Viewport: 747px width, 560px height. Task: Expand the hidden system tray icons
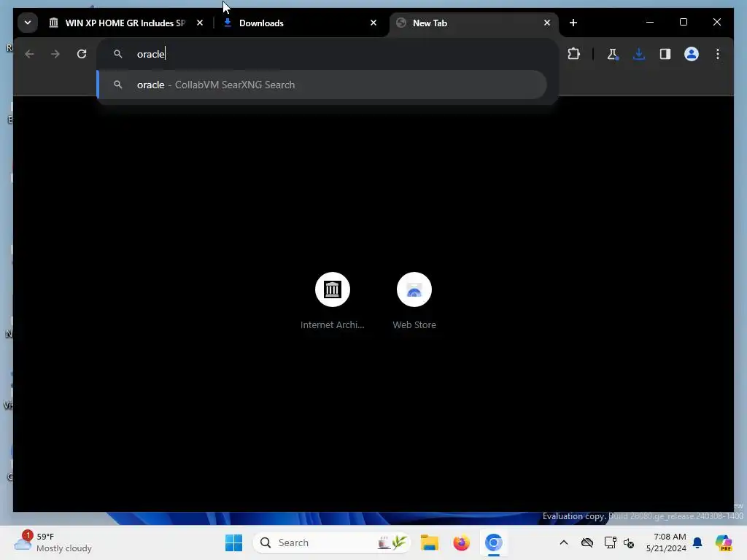click(564, 542)
